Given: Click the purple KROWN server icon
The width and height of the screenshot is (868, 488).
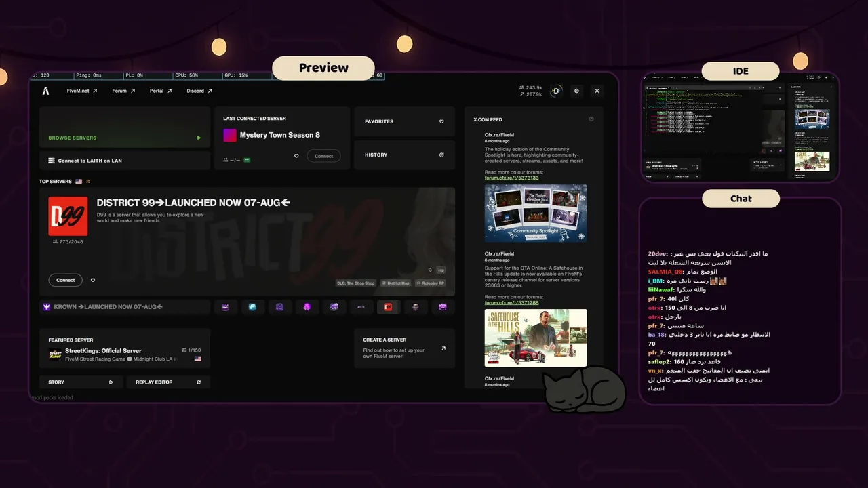Looking at the screenshot, I should pos(47,307).
